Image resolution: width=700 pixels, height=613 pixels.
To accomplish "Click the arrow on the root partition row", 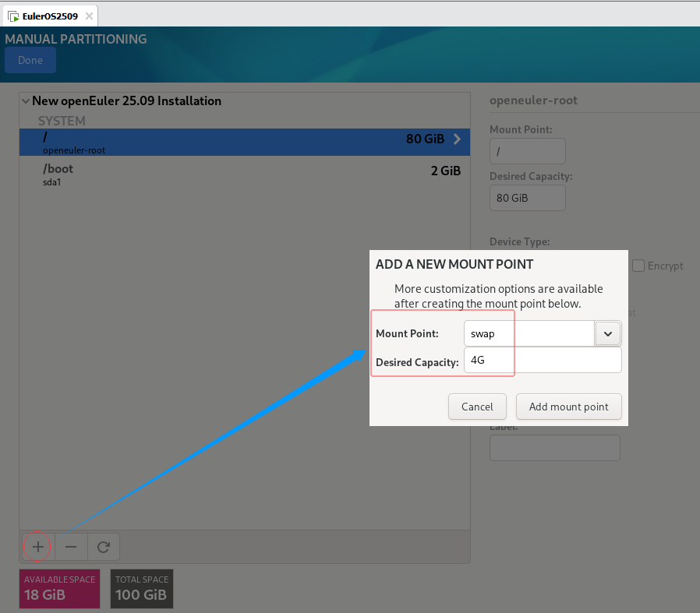I will [x=457, y=139].
